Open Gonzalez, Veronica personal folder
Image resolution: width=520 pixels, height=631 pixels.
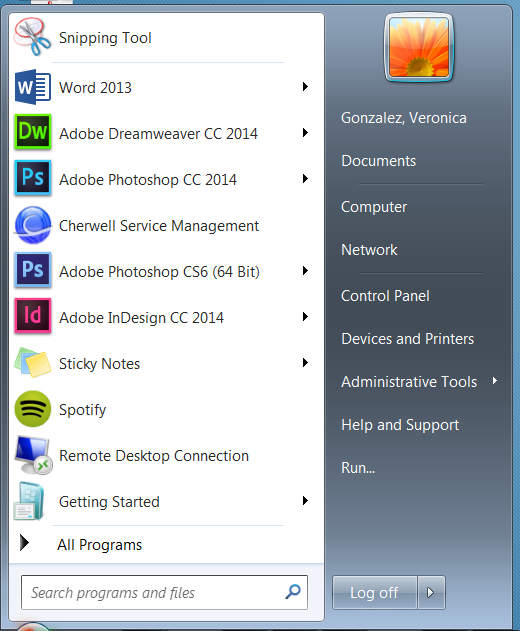[404, 118]
